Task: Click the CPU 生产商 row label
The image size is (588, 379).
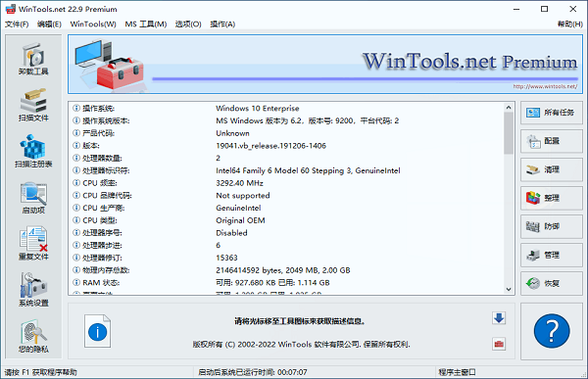Action: 104,208
